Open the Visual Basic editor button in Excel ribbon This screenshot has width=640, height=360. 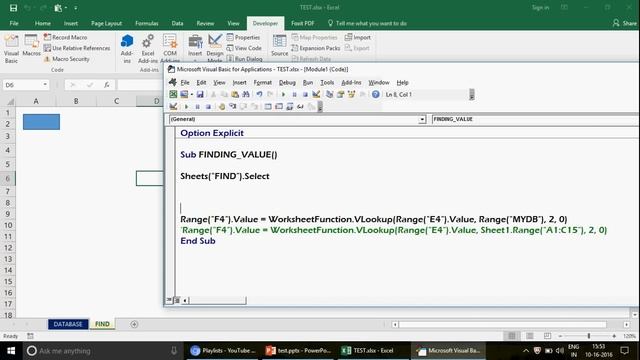pyautogui.click(x=11, y=49)
